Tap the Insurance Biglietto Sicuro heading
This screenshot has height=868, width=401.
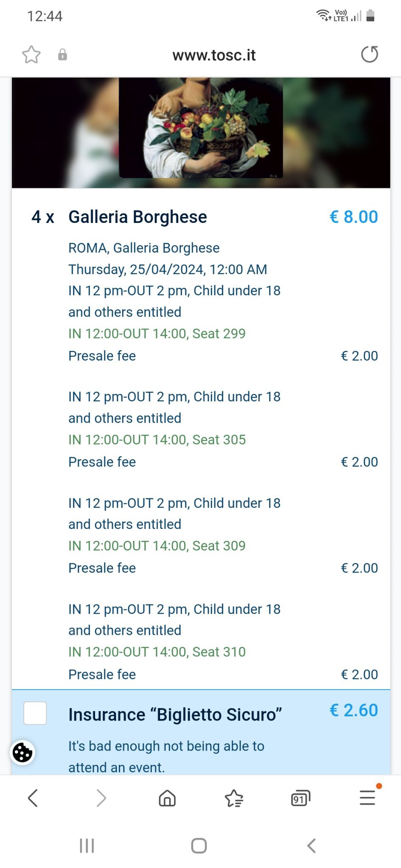(x=175, y=715)
